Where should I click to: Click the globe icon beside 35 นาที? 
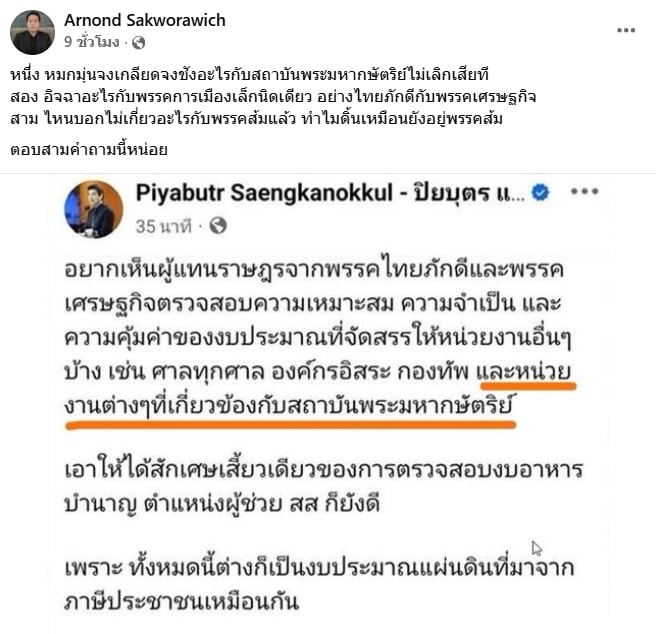[218, 226]
